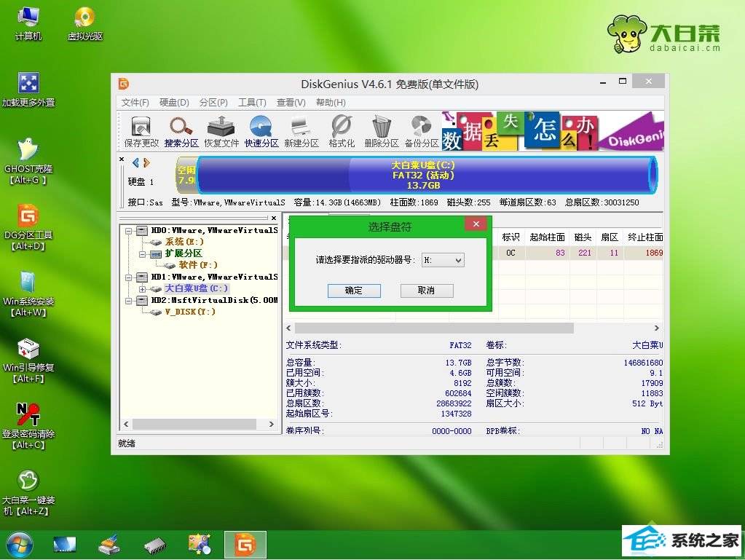Screen dimensions: 745x560
Task: Click the picture viewer icon in taskbar
Action: click(200, 544)
